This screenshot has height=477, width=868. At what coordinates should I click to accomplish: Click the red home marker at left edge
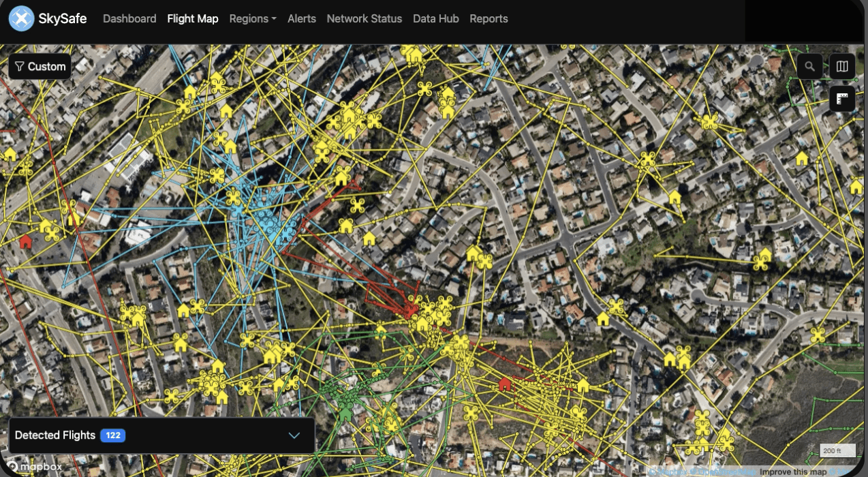pyautogui.click(x=26, y=241)
